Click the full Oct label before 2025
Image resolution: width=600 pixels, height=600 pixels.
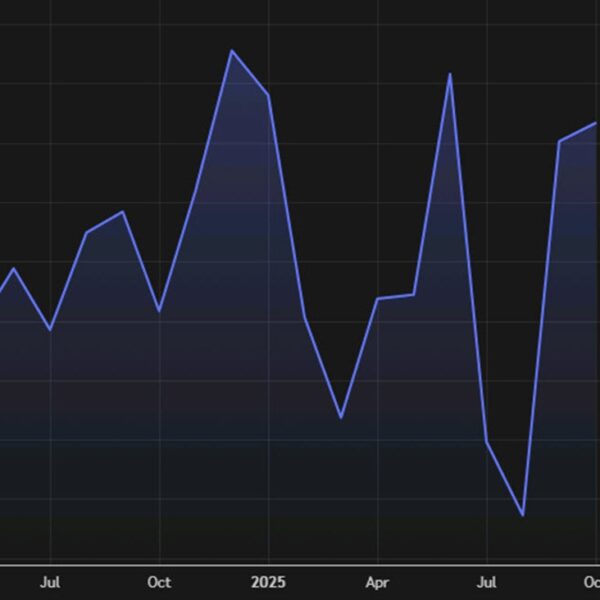(159, 582)
